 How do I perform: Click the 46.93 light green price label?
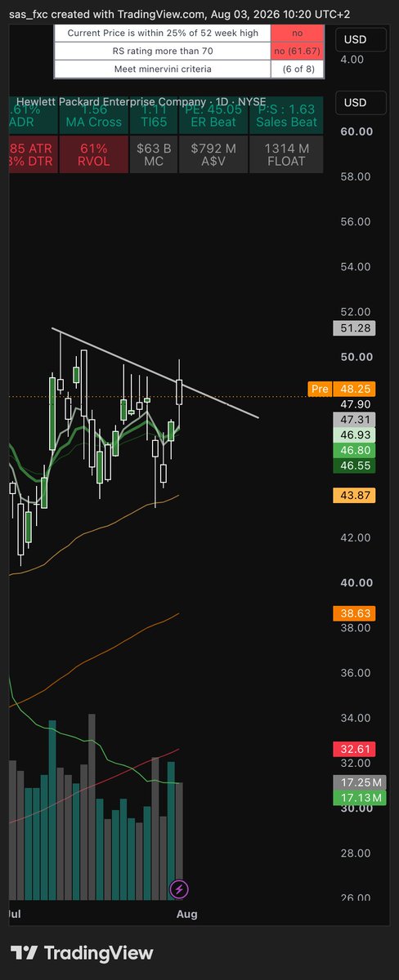(355, 434)
